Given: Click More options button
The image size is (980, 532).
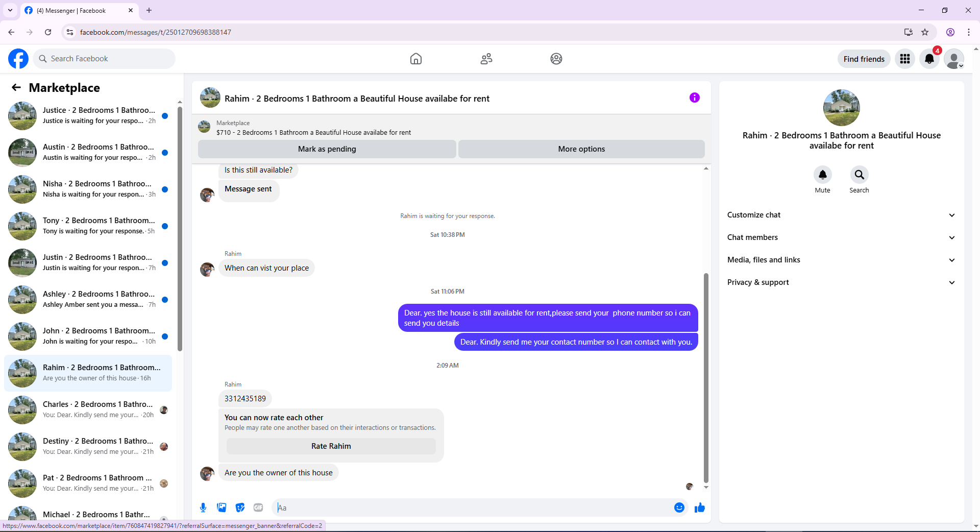Looking at the screenshot, I should coord(581,149).
